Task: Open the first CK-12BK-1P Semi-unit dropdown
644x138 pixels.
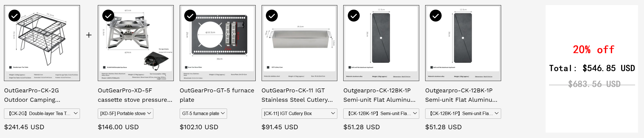Action: tap(381, 113)
